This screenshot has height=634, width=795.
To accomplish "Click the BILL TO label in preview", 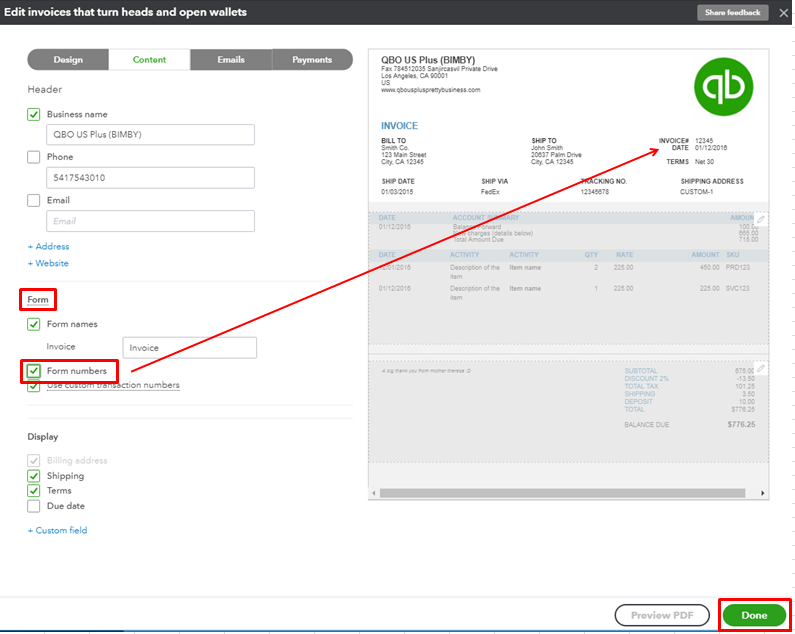I will point(393,140).
